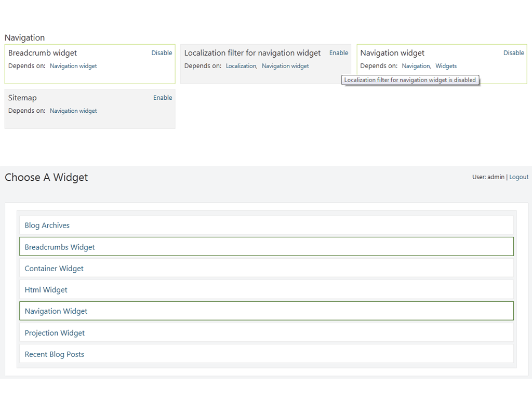The image size is (532, 399).
Task: Log out via the Logout link
Action: pos(518,177)
